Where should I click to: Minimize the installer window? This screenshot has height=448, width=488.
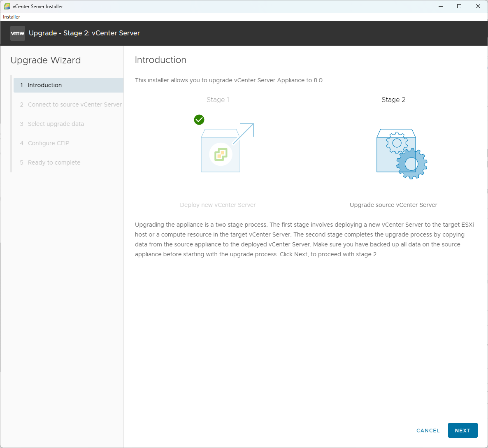(x=441, y=6)
